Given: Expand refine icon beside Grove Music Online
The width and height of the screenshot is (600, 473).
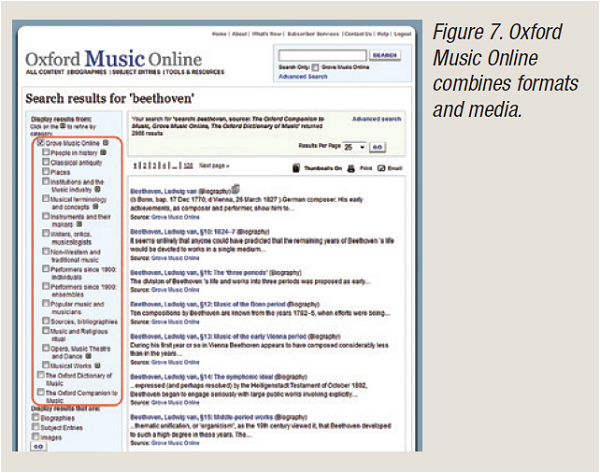Looking at the screenshot, I should point(106,143).
